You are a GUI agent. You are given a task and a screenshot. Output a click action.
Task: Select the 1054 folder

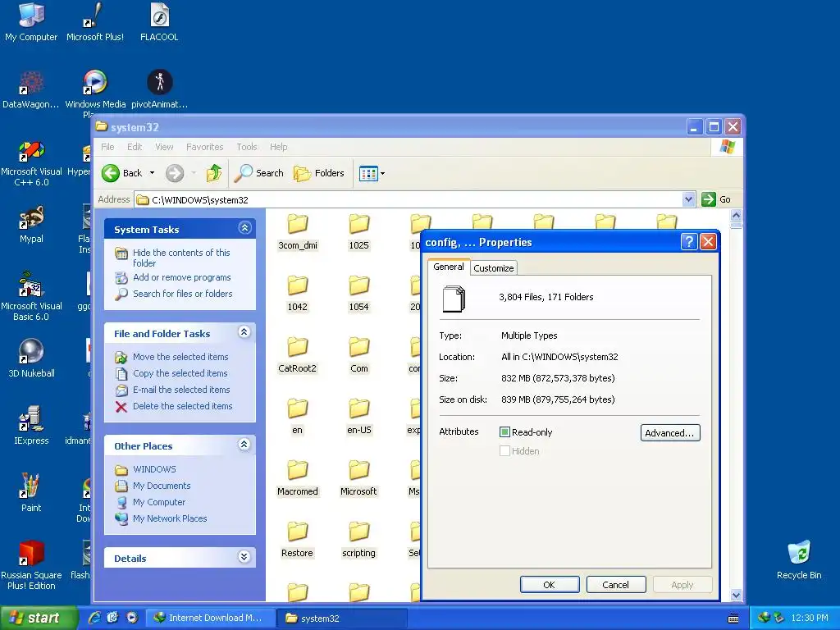pyautogui.click(x=359, y=293)
